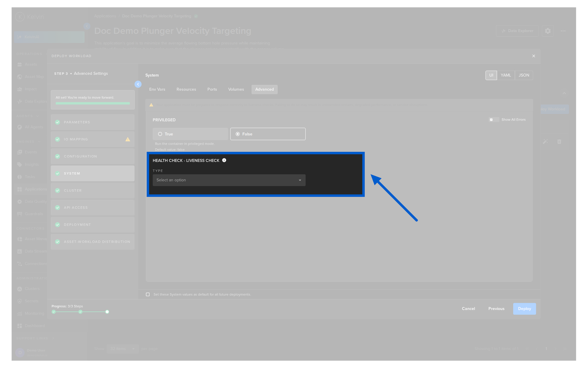The image size is (588, 368).
Task: Open Tasks in the sidebar
Action: coord(30,177)
